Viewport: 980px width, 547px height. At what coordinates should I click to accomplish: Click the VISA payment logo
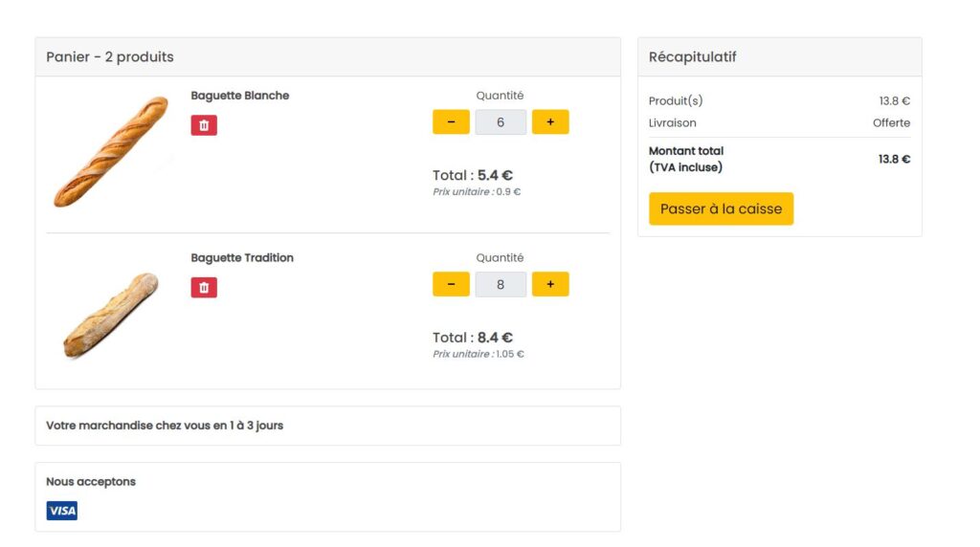(62, 511)
